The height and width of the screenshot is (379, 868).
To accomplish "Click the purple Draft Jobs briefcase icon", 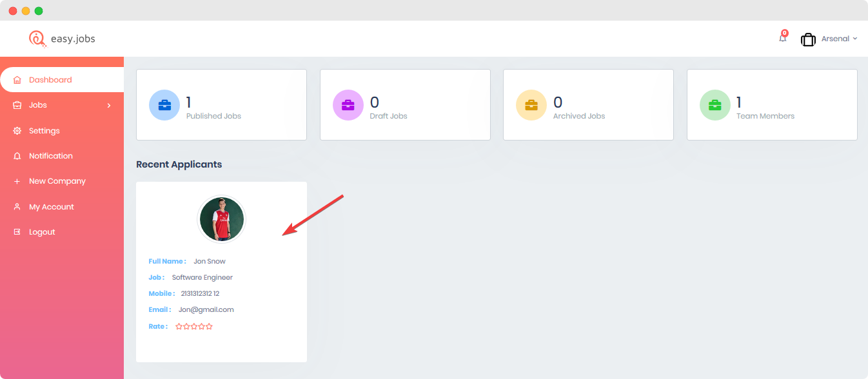I will point(348,105).
